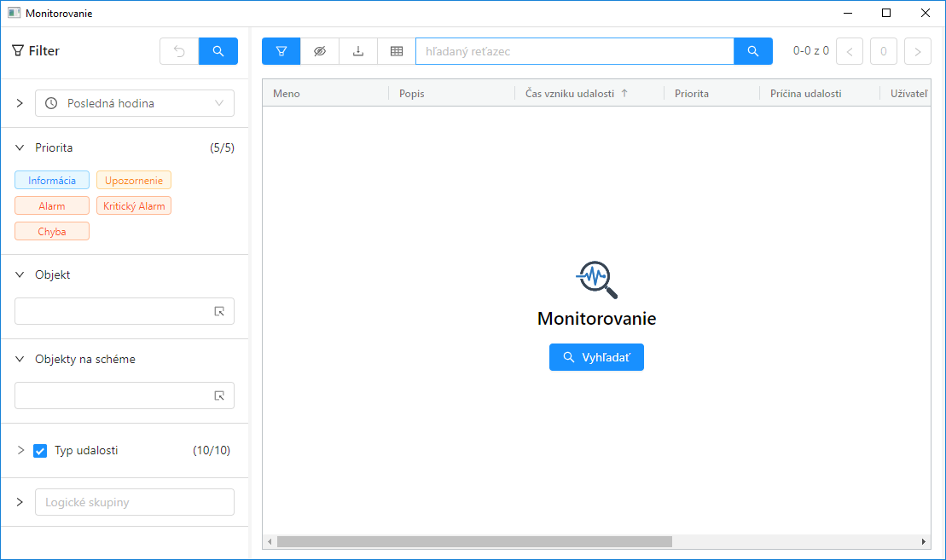This screenshot has height=560, width=946.
Task: Uncheck the Typ udalosti checkbox
Action: point(40,451)
